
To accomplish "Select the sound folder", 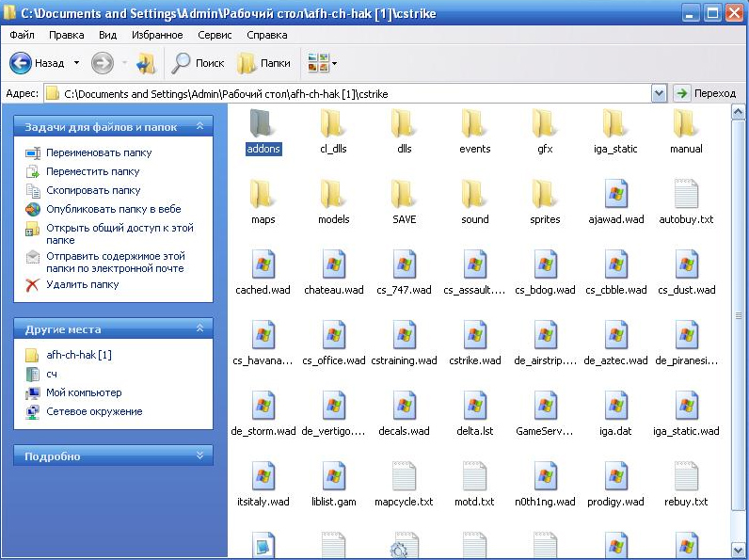I will pos(475,200).
